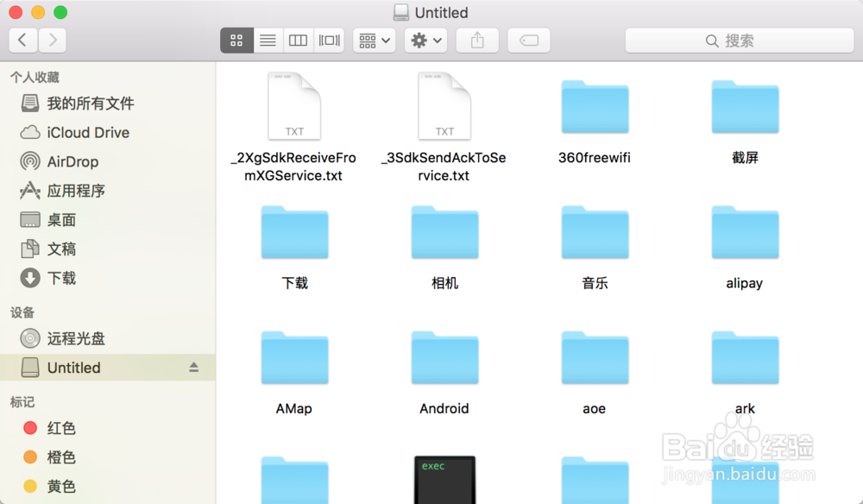The image size is (863, 504).
Task: Select the aoe folder
Action: point(595,358)
